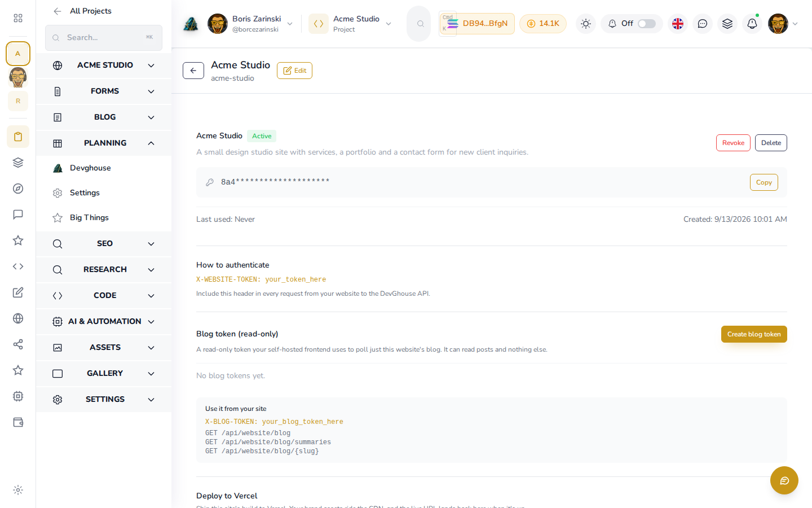Open the chat bubble icon in left rail

tap(18, 214)
